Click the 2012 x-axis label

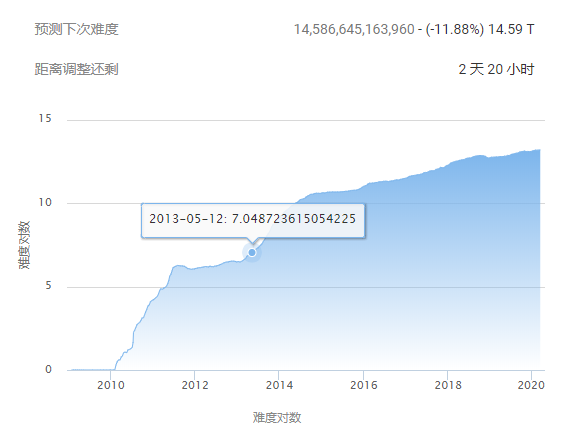(195, 385)
